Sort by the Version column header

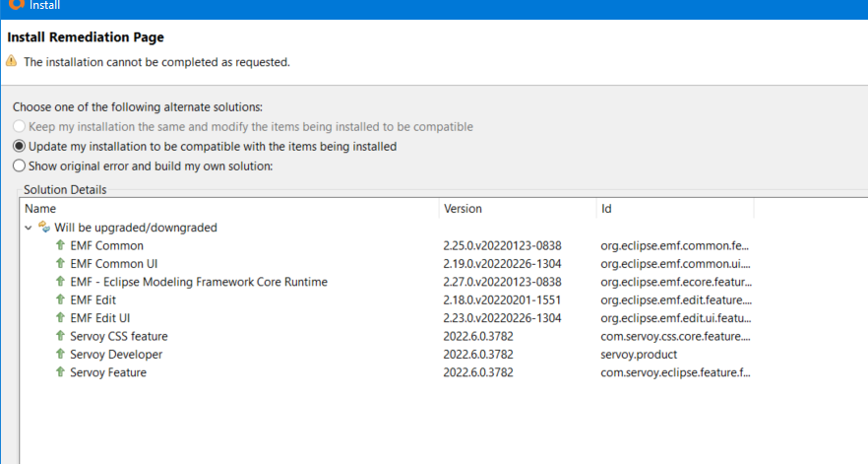click(x=463, y=209)
